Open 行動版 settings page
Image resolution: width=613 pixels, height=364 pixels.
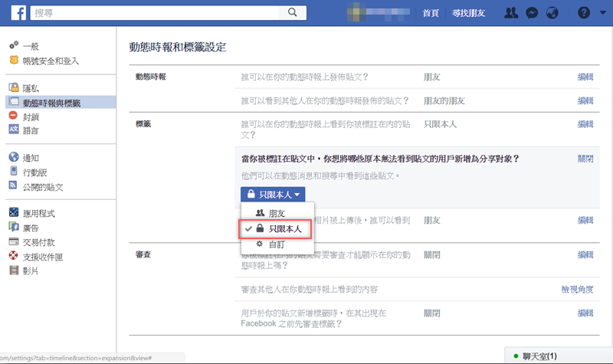(x=34, y=172)
